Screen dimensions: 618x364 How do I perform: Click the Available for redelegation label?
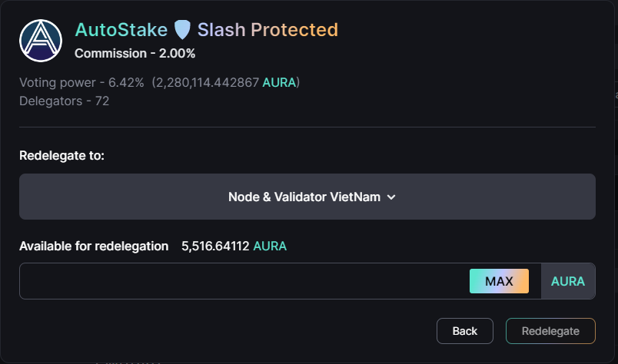pyautogui.click(x=94, y=246)
